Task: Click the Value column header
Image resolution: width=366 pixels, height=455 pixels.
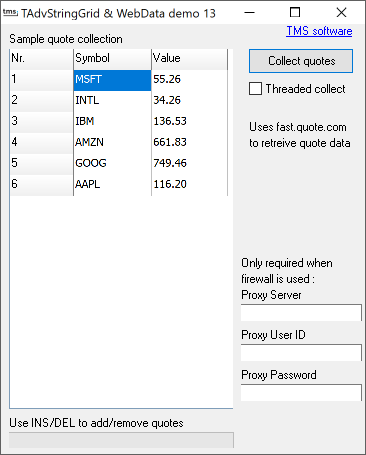Action: click(189, 59)
